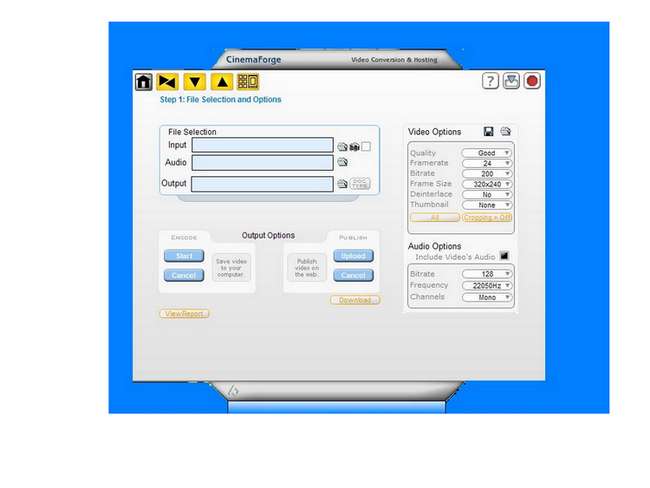The height and width of the screenshot is (488, 650).
Task: Click Cancel under Encode
Action: click(x=184, y=275)
